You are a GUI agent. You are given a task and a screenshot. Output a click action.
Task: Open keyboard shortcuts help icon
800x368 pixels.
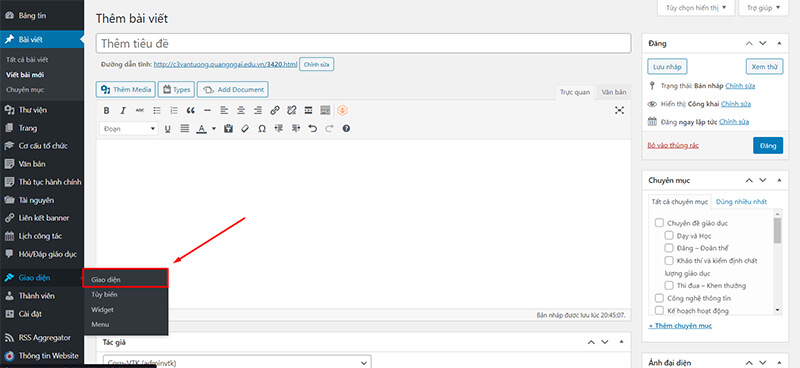click(x=346, y=129)
